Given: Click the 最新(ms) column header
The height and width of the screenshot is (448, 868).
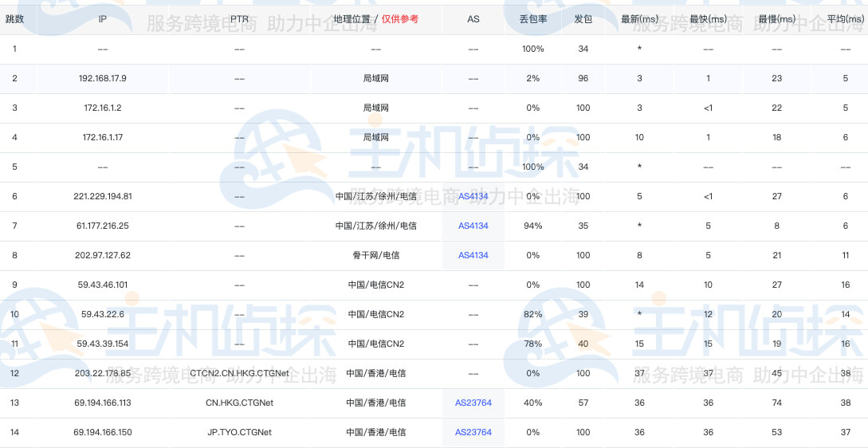Looking at the screenshot, I should pyautogui.click(x=639, y=18).
